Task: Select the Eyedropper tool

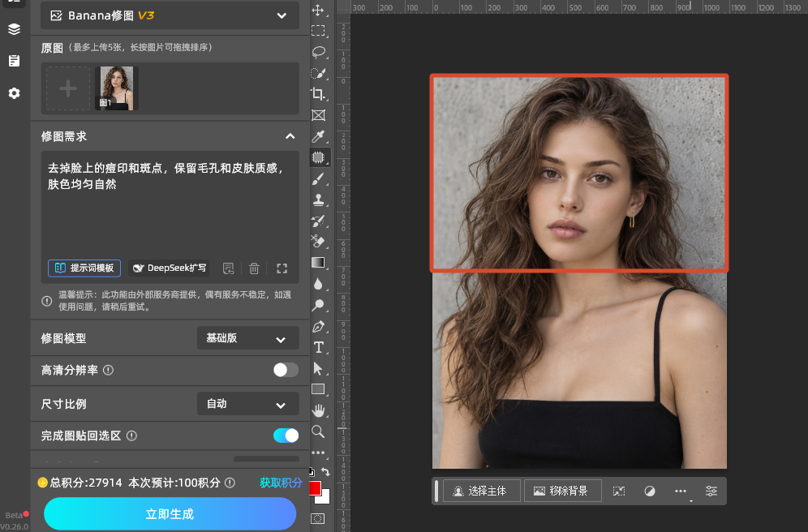Action: (x=319, y=136)
